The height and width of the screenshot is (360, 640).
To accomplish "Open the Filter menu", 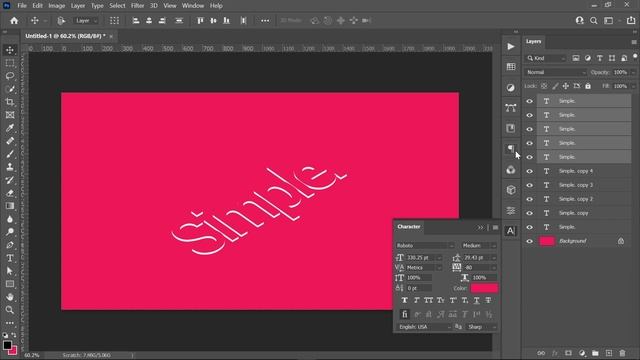I will point(138,6).
